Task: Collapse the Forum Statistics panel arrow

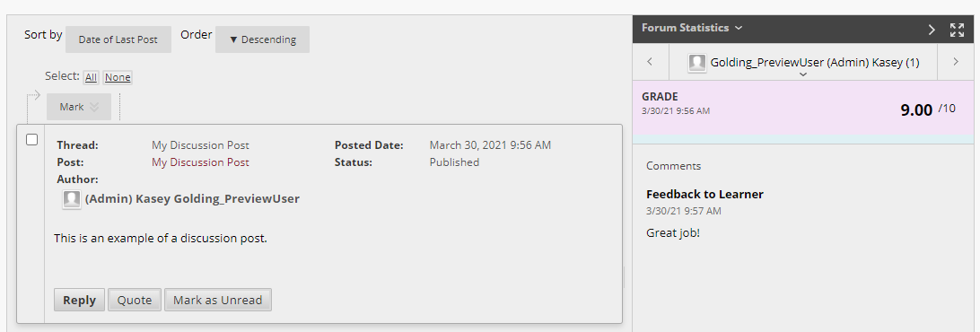Action: 932,30
